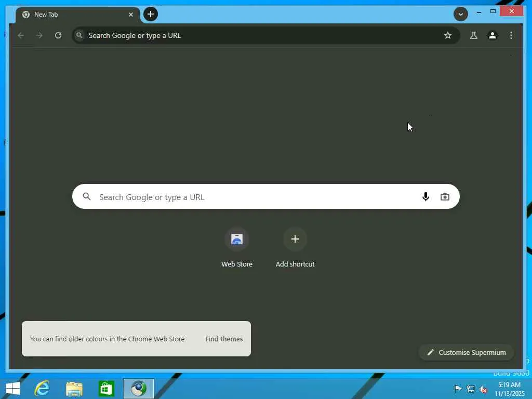The image size is (532, 399).
Task: Open a new tab with plus button
Action: tap(151, 14)
